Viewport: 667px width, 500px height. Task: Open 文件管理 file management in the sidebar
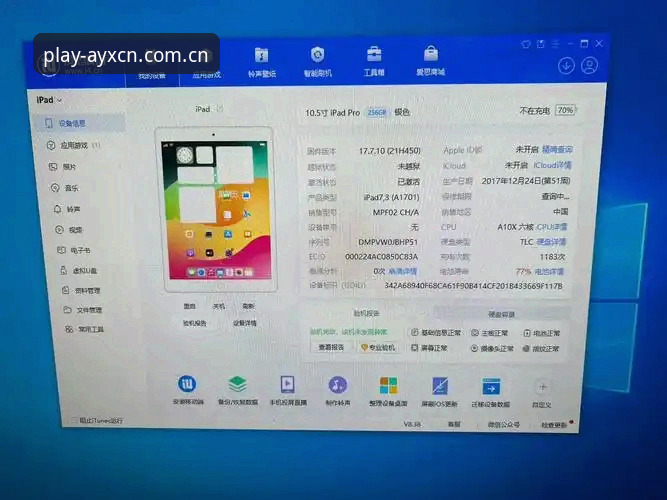pos(83,310)
